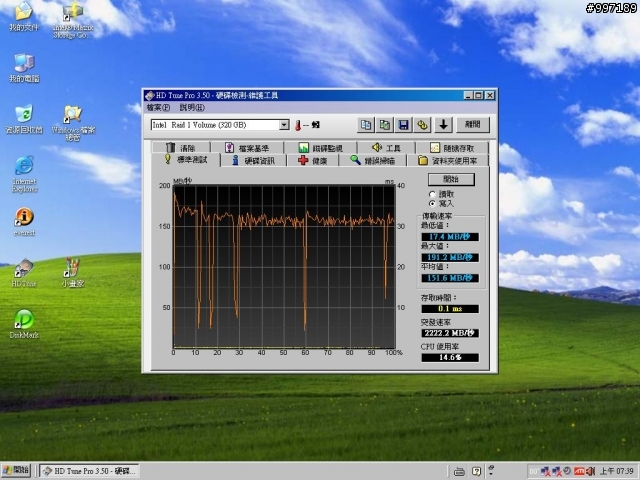Select the 寫入 write radio button
Image resolution: width=640 pixels, height=480 pixels.
432,203
